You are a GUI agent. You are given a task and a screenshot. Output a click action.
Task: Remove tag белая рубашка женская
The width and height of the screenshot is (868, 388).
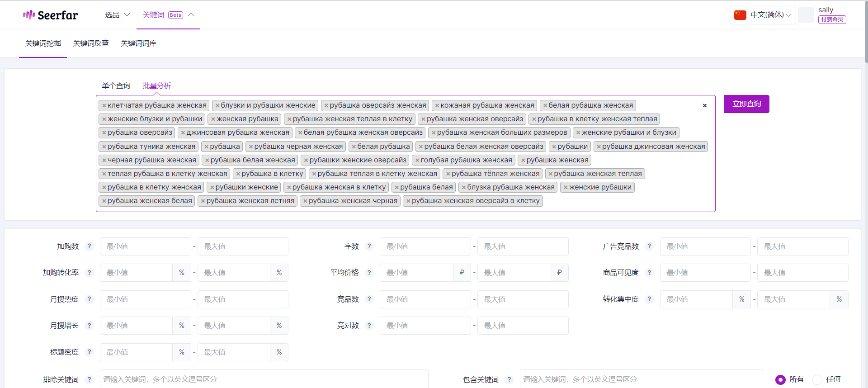545,105
